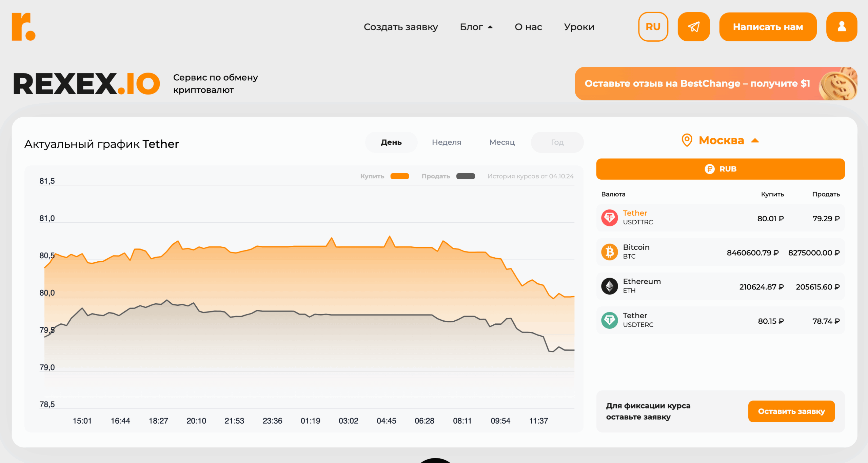Select the Ethereum name
This screenshot has height=463, width=868.
point(642,281)
